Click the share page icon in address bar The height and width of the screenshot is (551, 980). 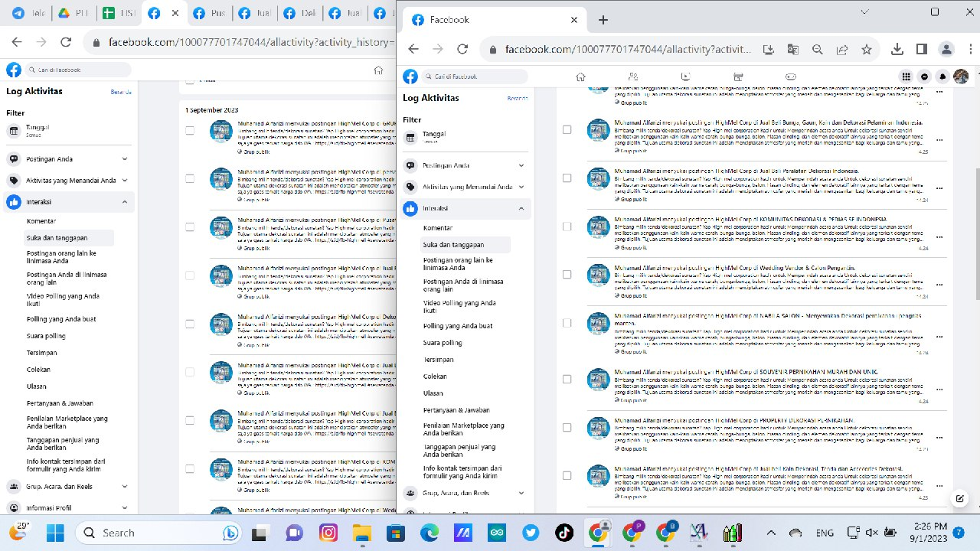pos(842,49)
